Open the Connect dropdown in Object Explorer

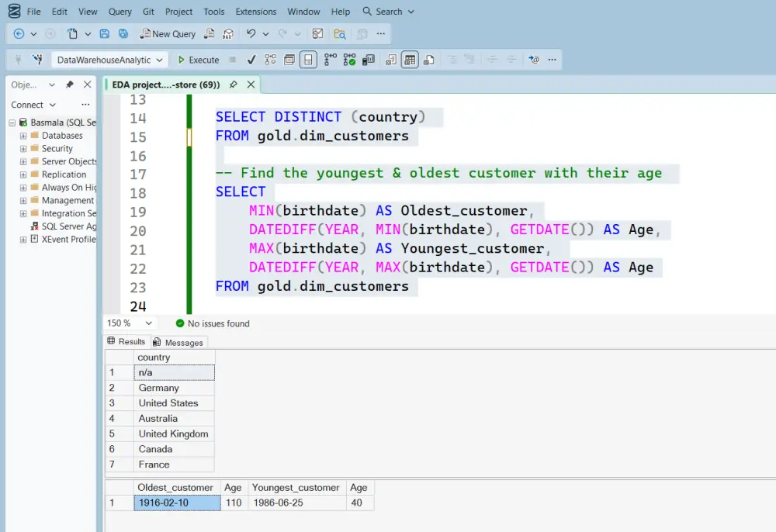[x=33, y=105]
